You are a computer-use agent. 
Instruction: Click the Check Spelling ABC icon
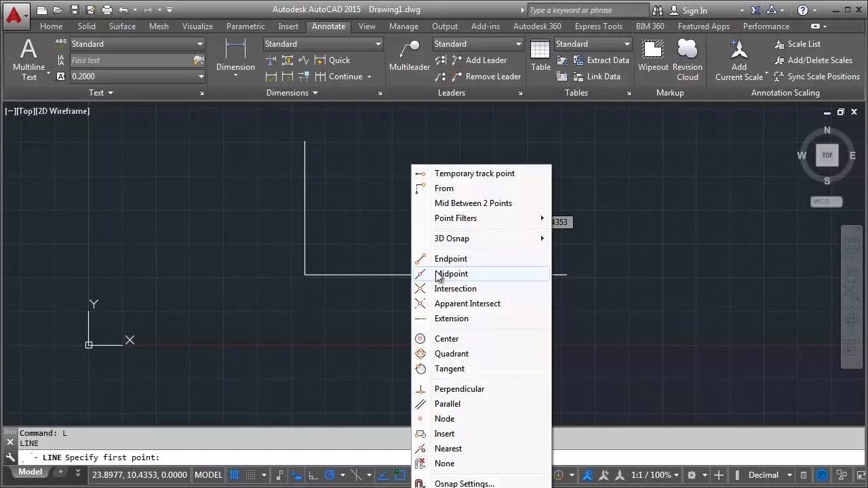(x=60, y=44)
